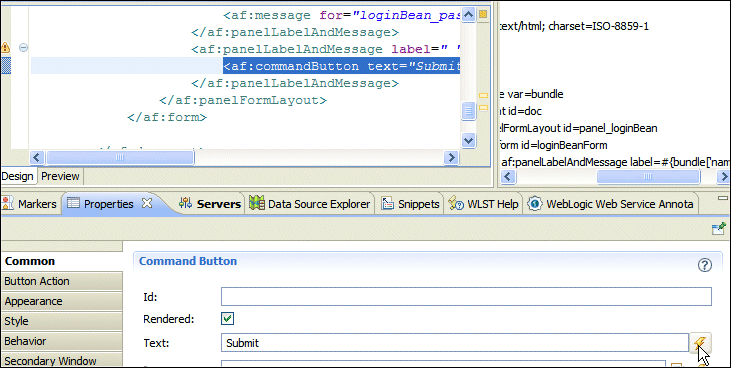This screenshot has height=368, width=731.
Task: Click yellow overview ruler marker at editor top
Action: [483, 14]
